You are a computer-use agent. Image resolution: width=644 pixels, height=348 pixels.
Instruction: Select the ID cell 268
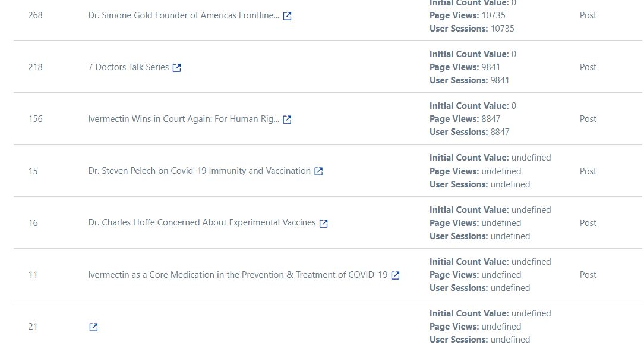tap(35, 15)
